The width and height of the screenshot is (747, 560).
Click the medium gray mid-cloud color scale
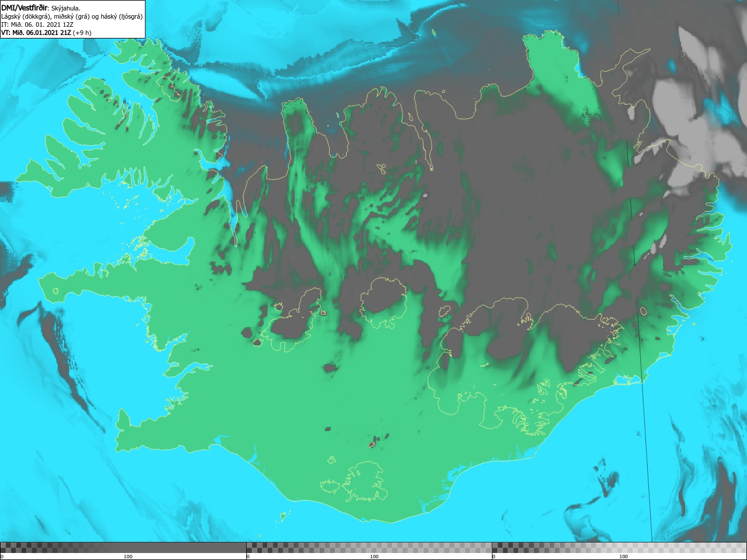click(369, 548)
